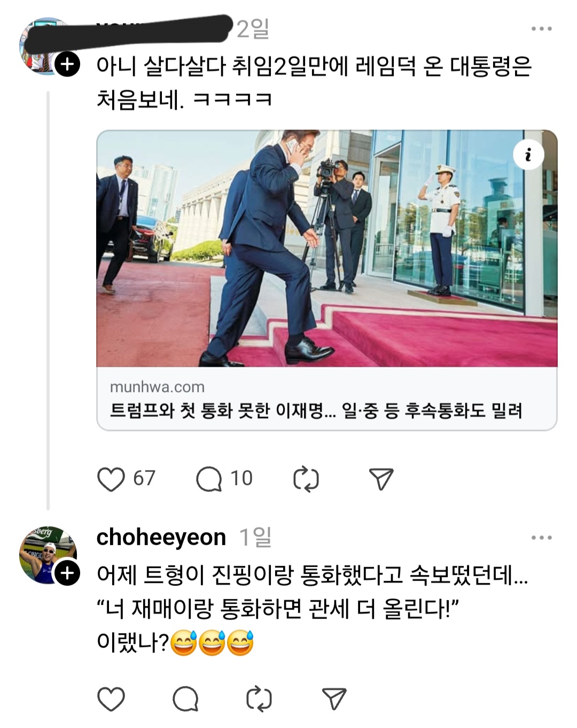
Task: Share choheeyeon's reply via paper plane icon
Action: [x=334, y=699]
